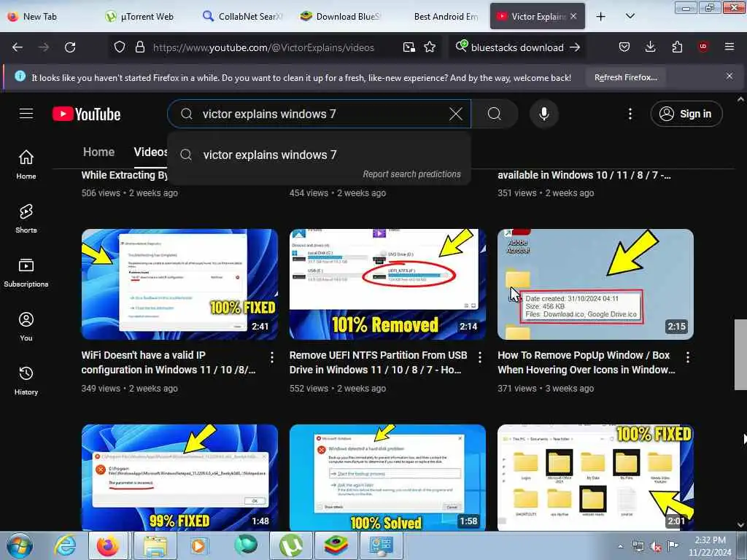747x560 pixels.
Task: Switch to Best Android Emulator tab
Action: tap(438, 16)
